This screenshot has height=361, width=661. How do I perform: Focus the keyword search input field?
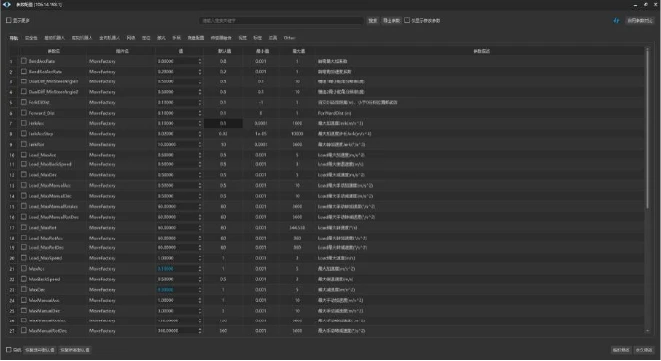[281, 20]
